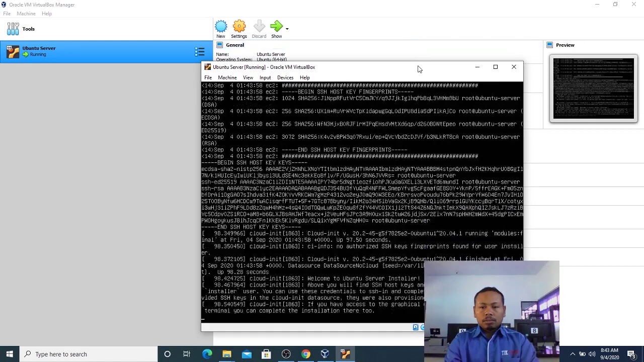Click the General section header
This screenshot has height=362, width=644.
click(x=235, y=45)
